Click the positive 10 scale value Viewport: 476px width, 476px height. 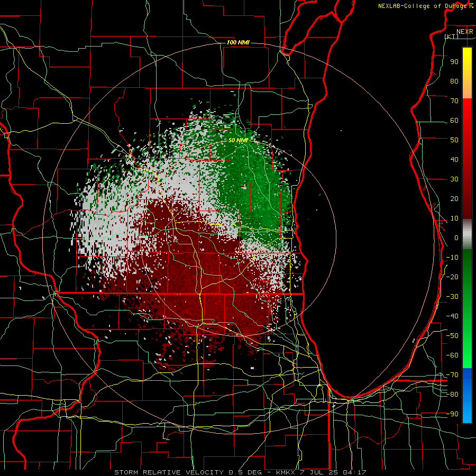coord(454,218)
